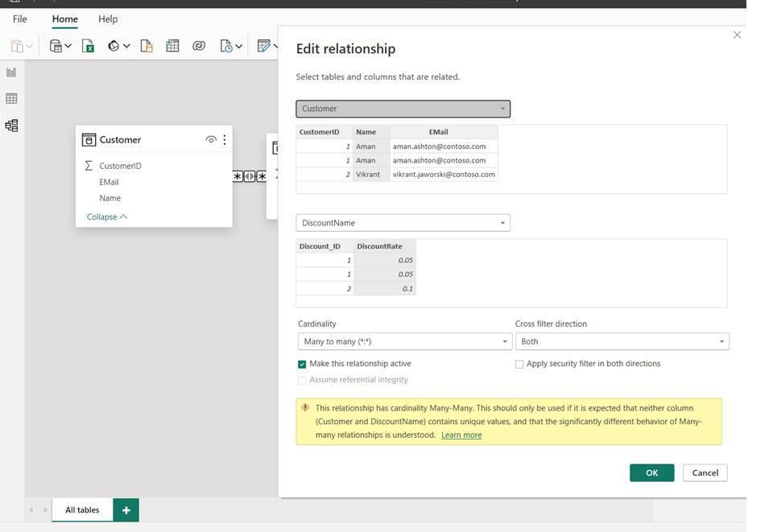Switch to Model view in left sidebar
The height and width of the screenshot is (532, 773).
pos(11,125)
